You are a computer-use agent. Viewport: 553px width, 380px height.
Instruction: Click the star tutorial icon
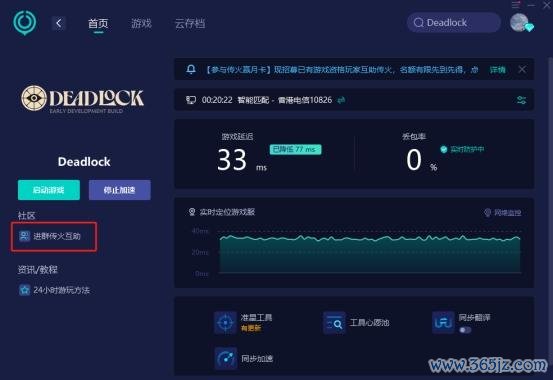coord(24,290)
